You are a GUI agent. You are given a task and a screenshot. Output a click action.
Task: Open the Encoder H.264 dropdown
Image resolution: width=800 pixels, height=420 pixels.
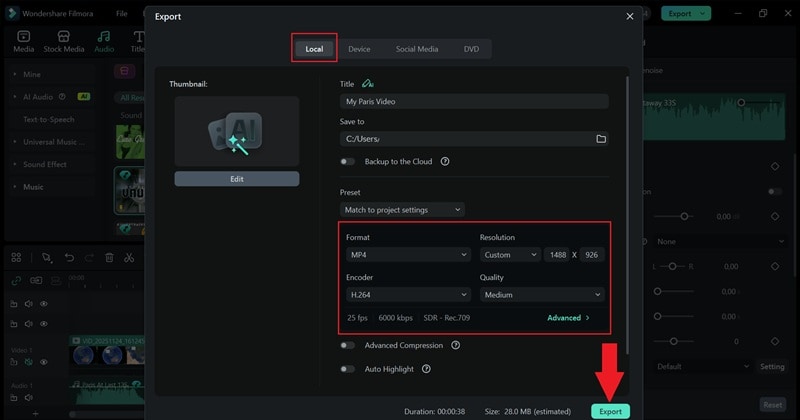(408, 294)
